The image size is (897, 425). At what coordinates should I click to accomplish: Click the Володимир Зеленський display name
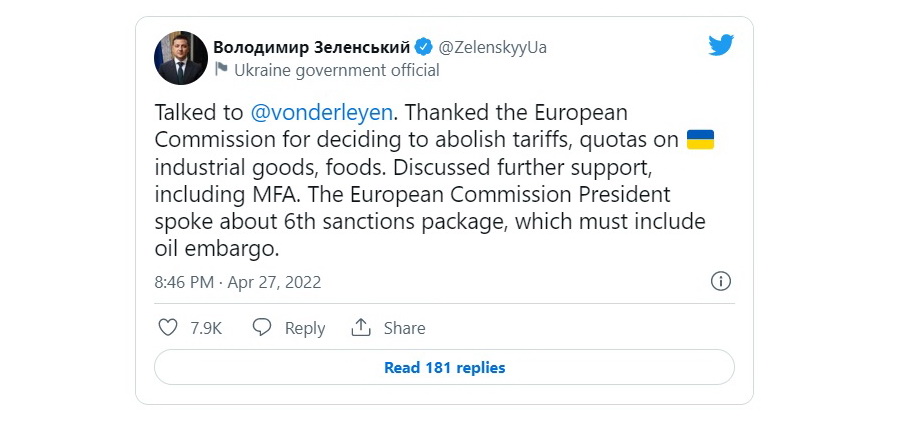coord(312,47)
